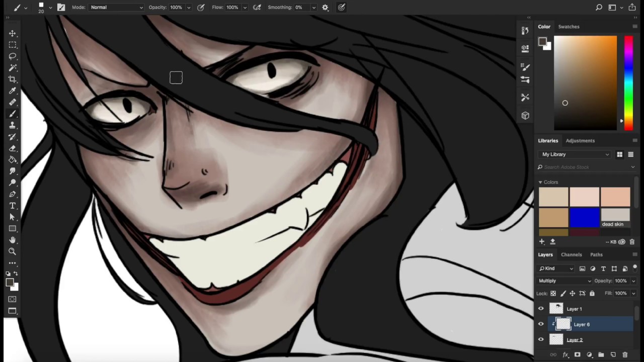Select the Magic Wand tool
Image resolution: width=644 pixels, height=362 pixels.
click(13, 68)
